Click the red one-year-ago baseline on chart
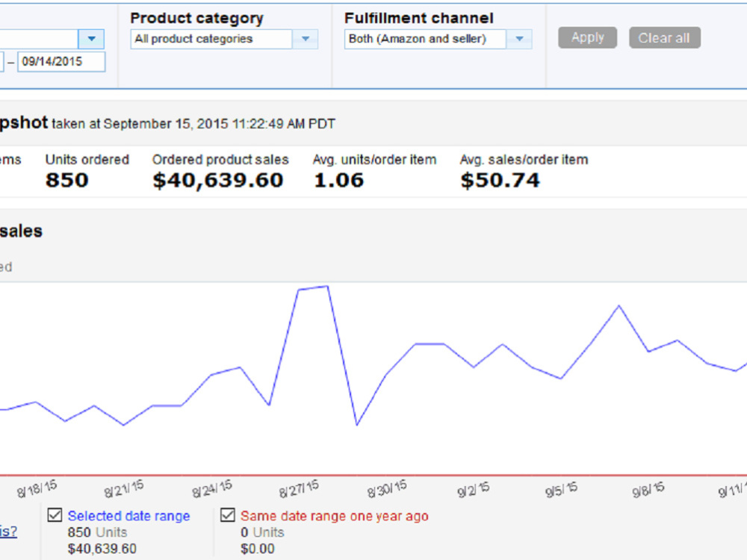 [x=373, y=475]
